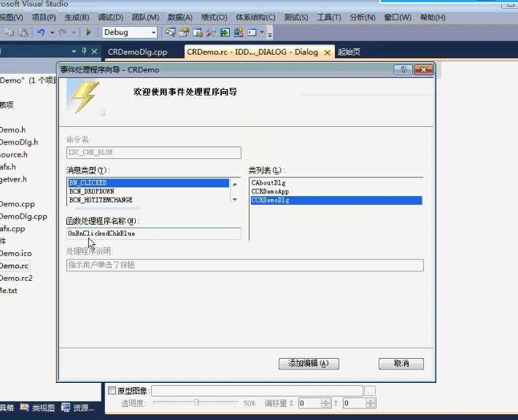Image resolution: width=518 pixels, height=420 pixels.
Task: Switch to the 起始页 start page tab
Action: pos(349,52)
